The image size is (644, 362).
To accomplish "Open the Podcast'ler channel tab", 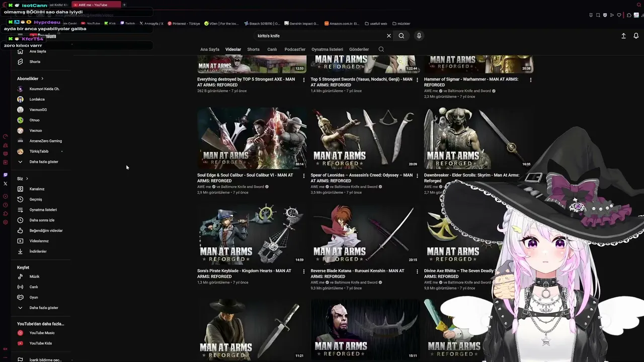I will [295, 49].
